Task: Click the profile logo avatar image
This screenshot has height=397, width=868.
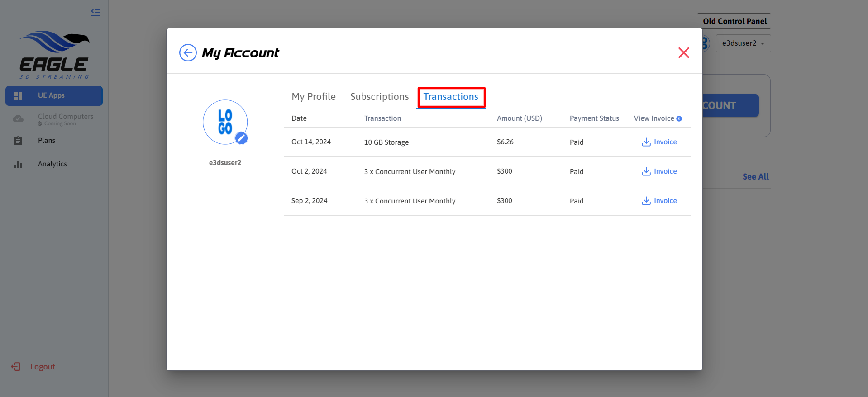Action: (x=225, y=122)
